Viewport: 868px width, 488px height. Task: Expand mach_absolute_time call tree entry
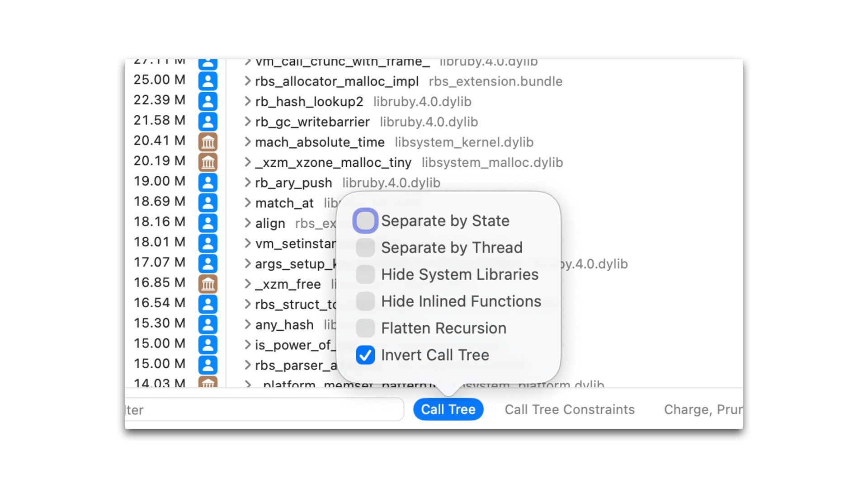click(247, 142)
